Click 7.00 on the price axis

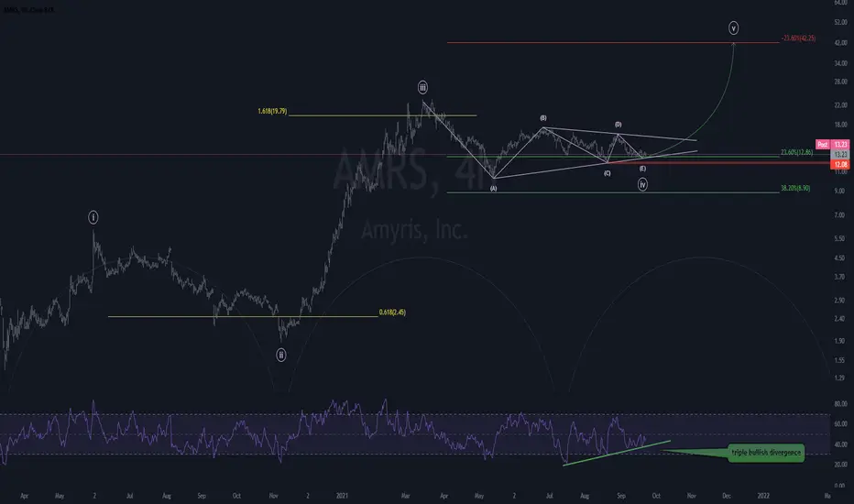[840, 215]
